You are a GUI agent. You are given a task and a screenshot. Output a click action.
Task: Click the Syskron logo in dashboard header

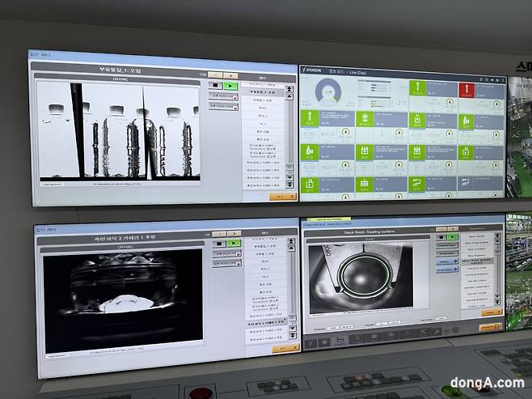tap(312, 70)
